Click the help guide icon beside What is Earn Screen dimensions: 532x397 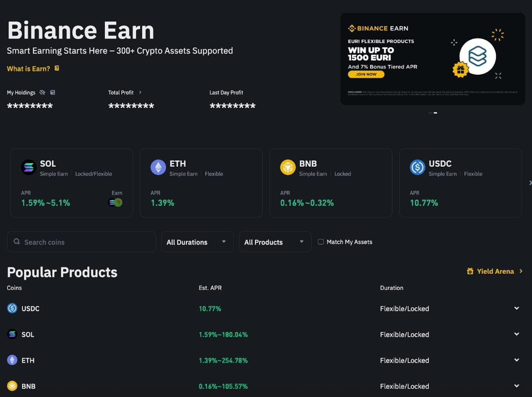pos(57,69)
